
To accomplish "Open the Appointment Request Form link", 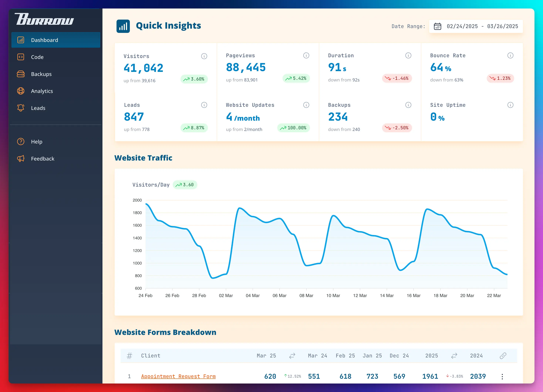I will pyautogui.click(x=178, y=376).
